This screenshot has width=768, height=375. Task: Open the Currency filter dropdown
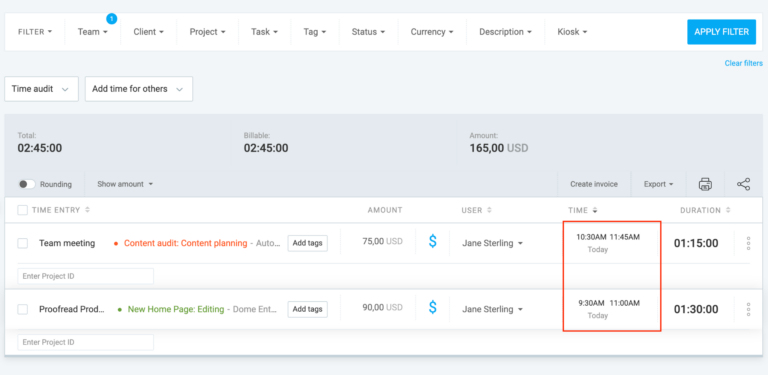click(x=432, y=32)
